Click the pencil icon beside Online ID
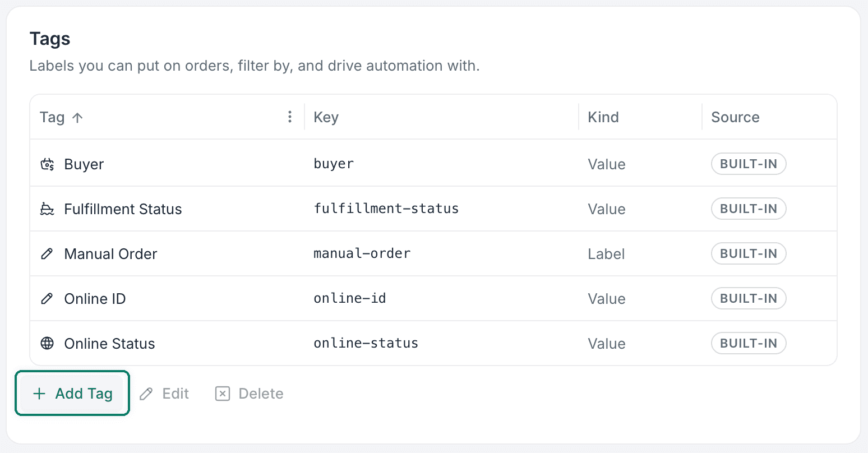Image resolution: width=868 pixels, height=453 pixels. coord(47,299)
